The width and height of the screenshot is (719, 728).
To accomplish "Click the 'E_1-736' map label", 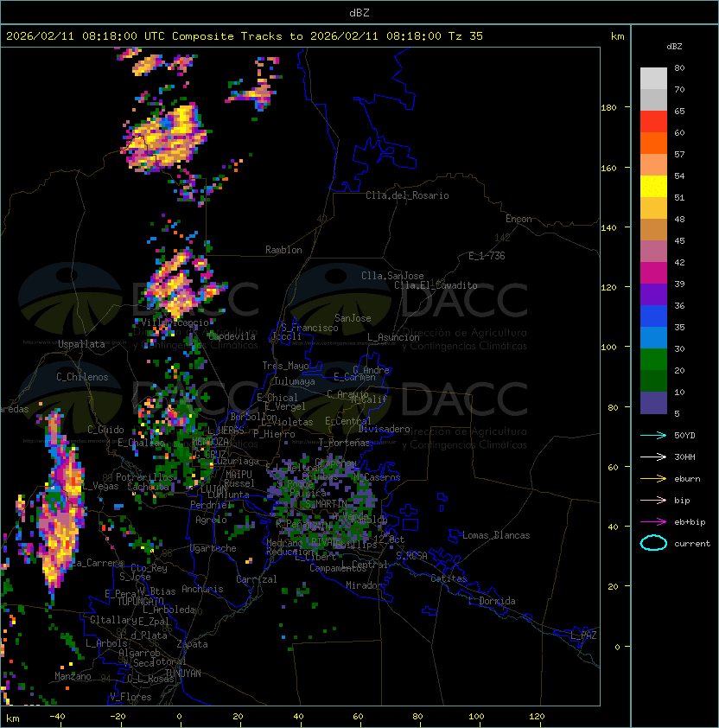I will [x=487, y=256].
